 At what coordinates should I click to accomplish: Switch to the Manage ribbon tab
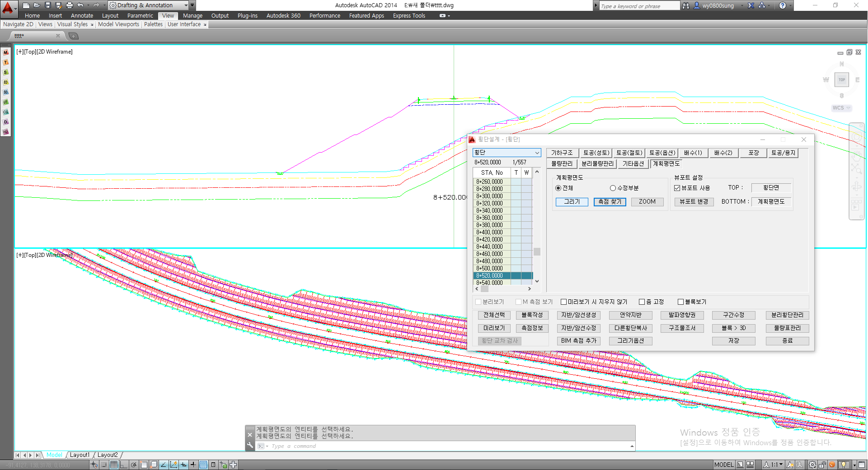click(x=192, y=16)
